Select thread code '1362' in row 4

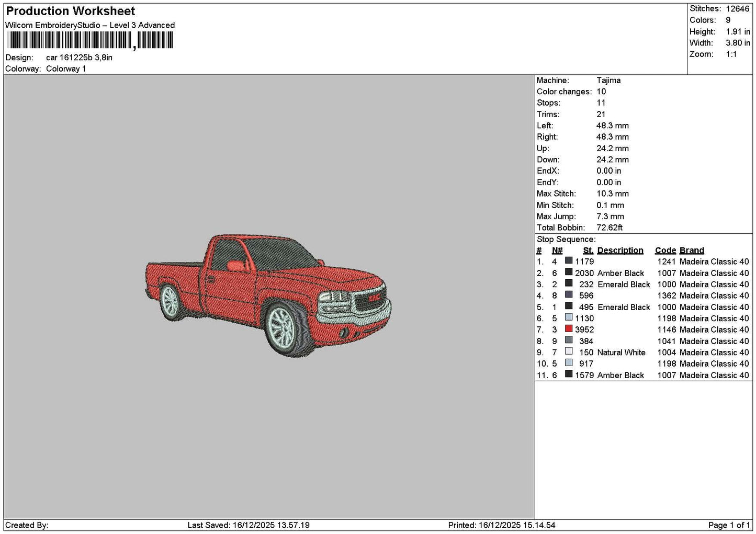667,296
